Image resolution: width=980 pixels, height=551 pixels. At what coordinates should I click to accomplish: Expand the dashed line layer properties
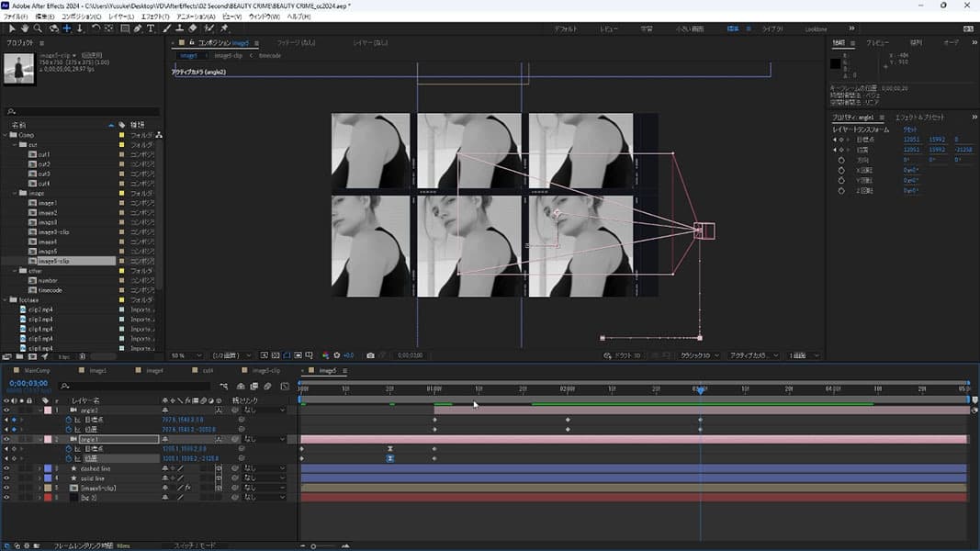39,468
